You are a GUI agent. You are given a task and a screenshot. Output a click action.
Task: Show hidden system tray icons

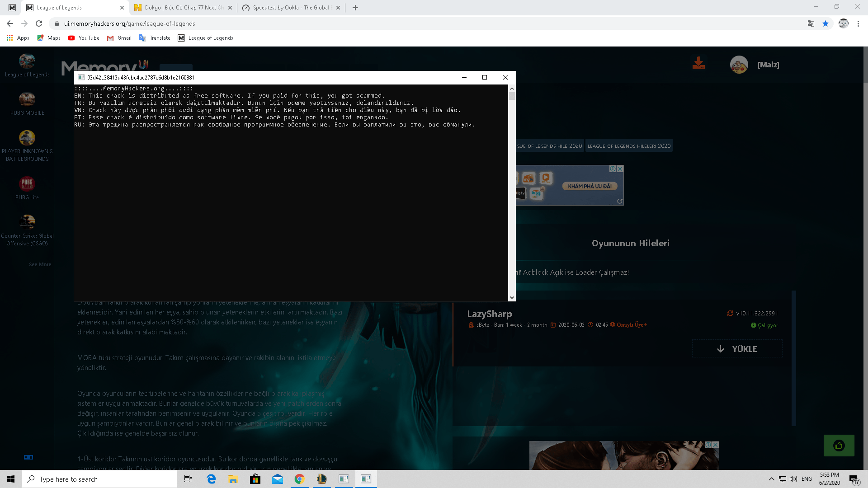point(772,479)
